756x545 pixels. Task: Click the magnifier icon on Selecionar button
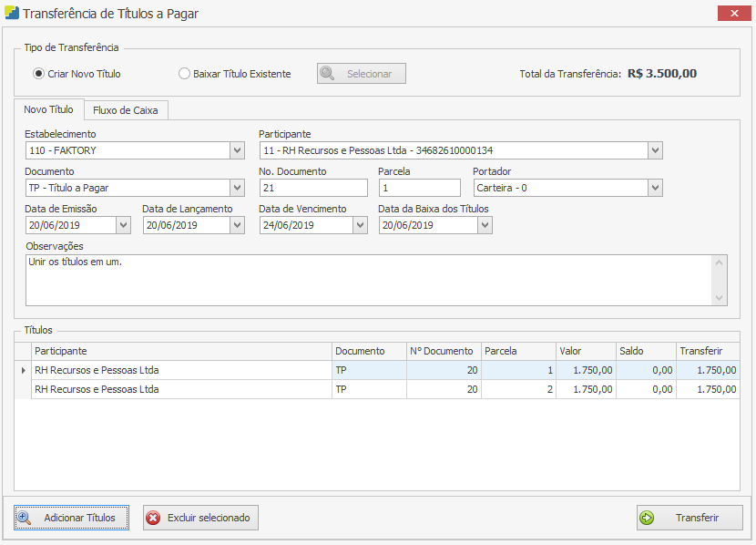328,74
